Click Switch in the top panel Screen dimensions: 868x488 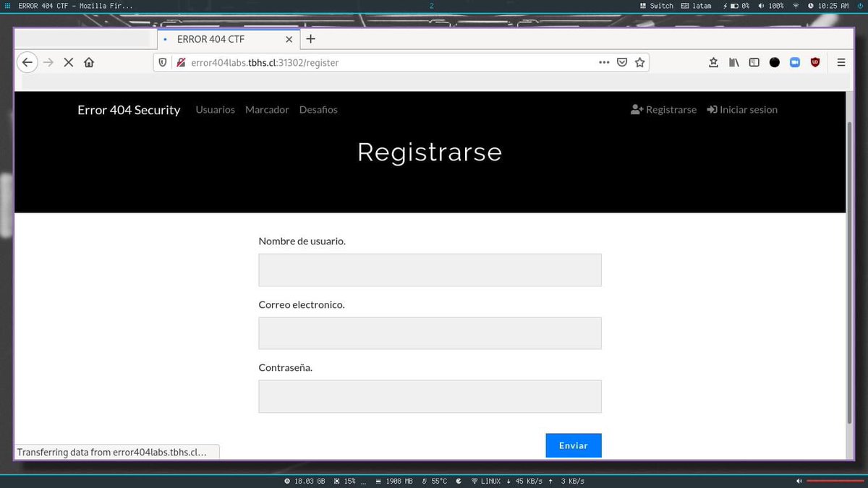pyautogui.click(x=657, y=5)
